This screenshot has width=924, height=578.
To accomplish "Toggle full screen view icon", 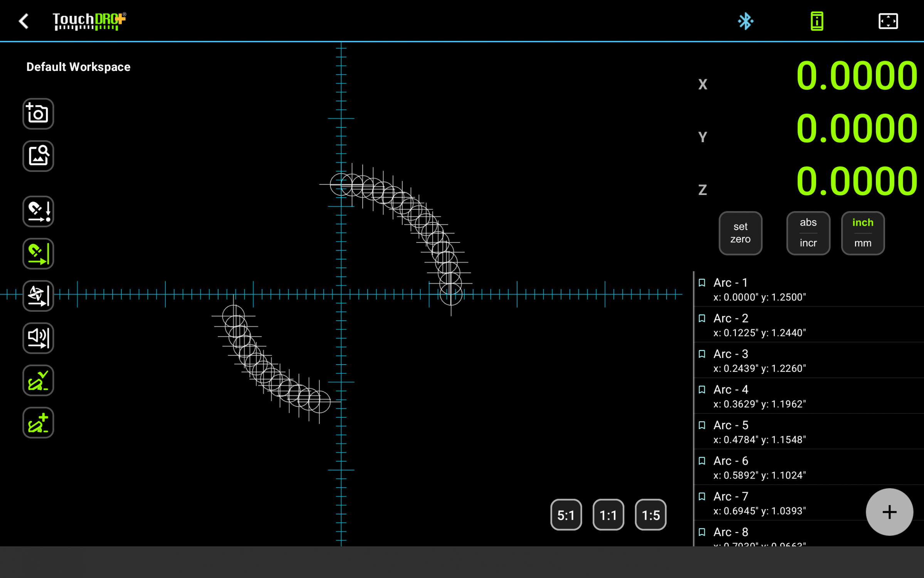I will tap(888, 21).
